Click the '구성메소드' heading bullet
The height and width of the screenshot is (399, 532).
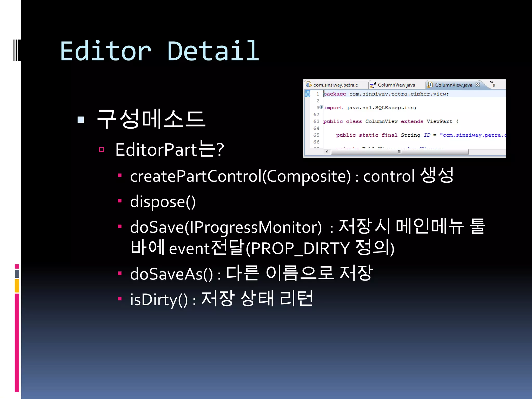pos(151,119)
